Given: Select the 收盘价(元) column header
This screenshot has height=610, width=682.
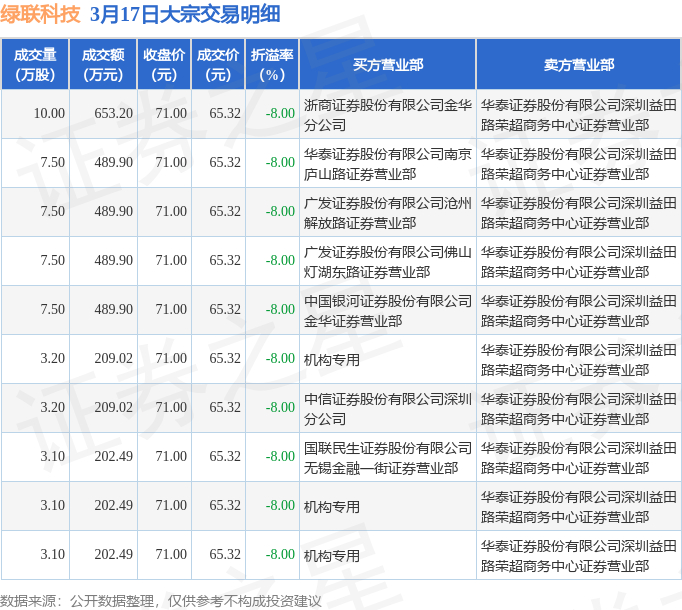Looking at the screenshot, I should pyautogui.click(x=164, y=64).
